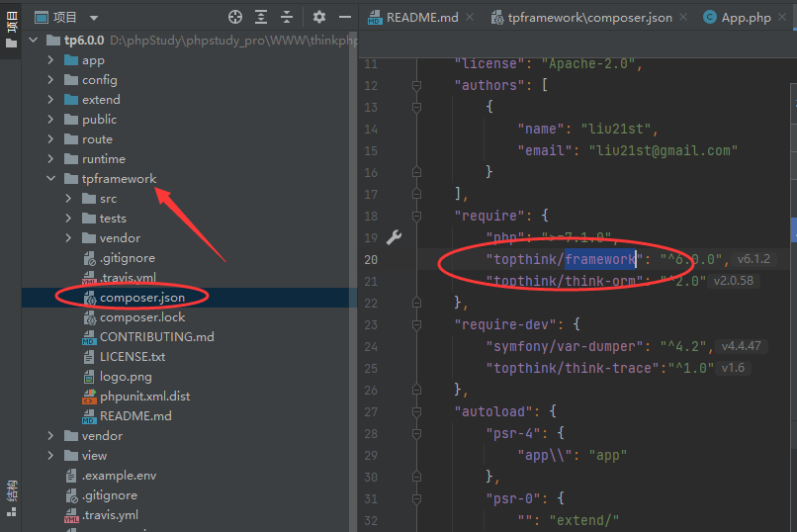
Task: Expand all tree items icon
Action: [x=261, y=17]
